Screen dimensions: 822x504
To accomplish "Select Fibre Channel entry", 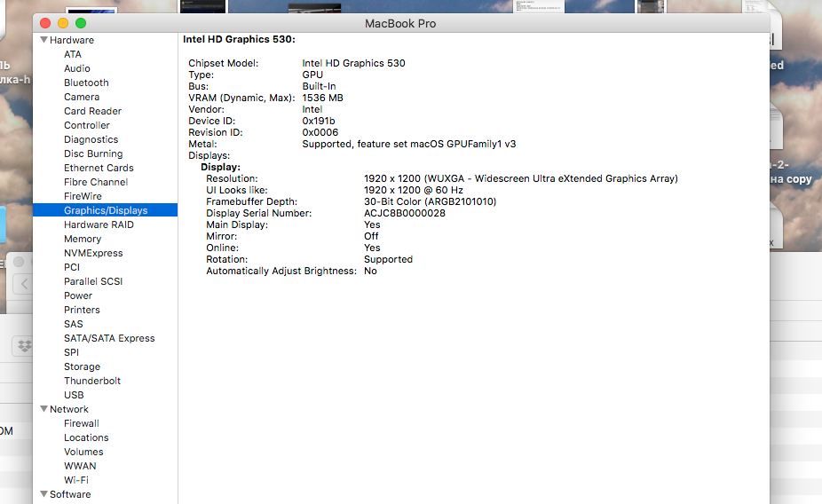I will (x=96, y=182).
